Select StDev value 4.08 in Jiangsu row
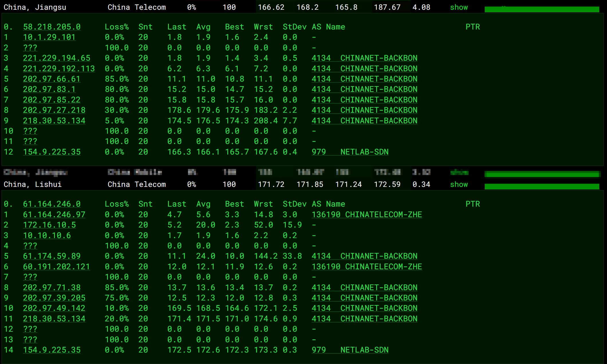This screenshot has height=364, width=607. coord(421,7)
